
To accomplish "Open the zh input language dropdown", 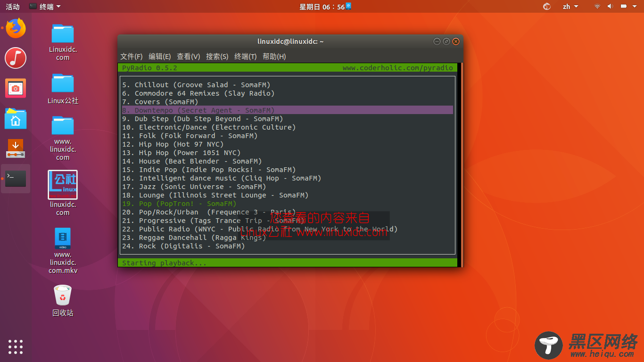I will [570, 7].
